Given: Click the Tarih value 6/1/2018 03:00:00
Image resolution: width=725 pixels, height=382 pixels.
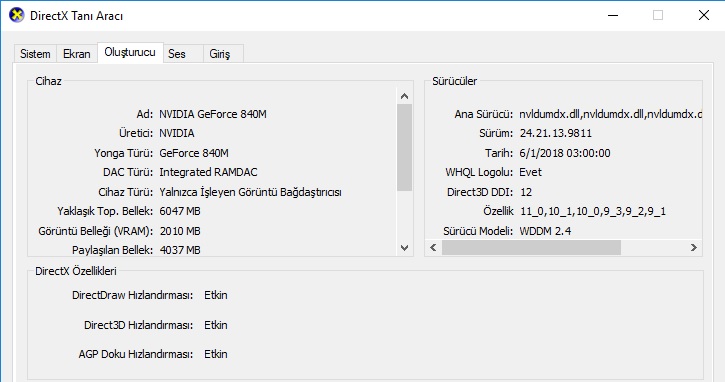Looking at the screenshot, I should 565,153.
